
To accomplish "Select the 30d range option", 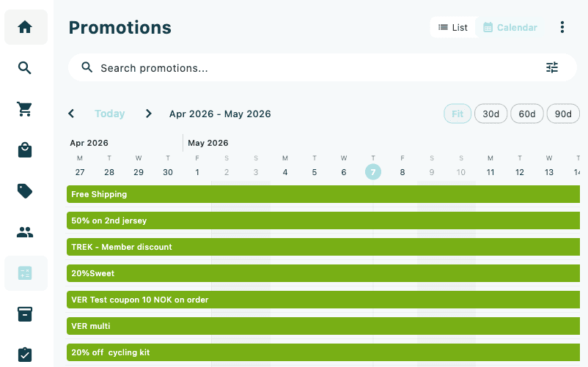I will (x=491, y=114).
